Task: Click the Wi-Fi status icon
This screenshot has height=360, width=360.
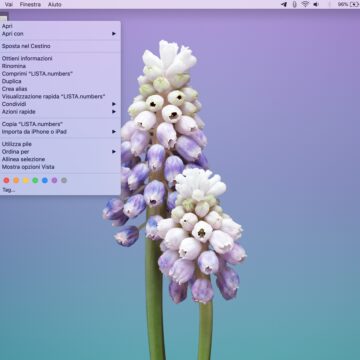Action: pyautogui.click(x=305, y=4)
